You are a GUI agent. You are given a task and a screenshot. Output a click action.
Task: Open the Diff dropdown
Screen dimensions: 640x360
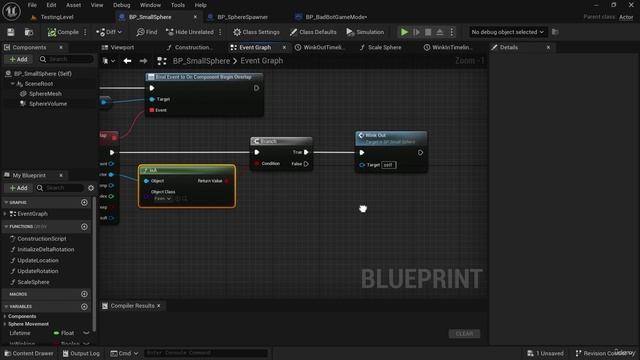[109, 32]
